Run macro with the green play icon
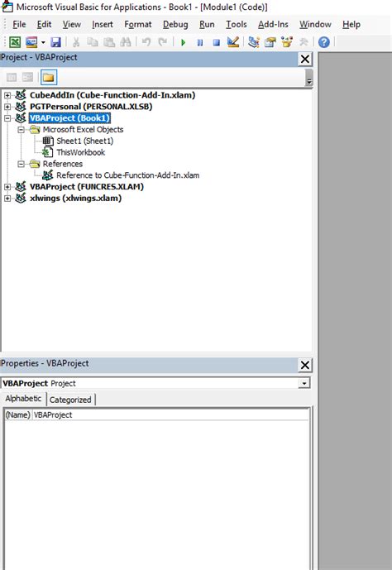 click(183, 42)
